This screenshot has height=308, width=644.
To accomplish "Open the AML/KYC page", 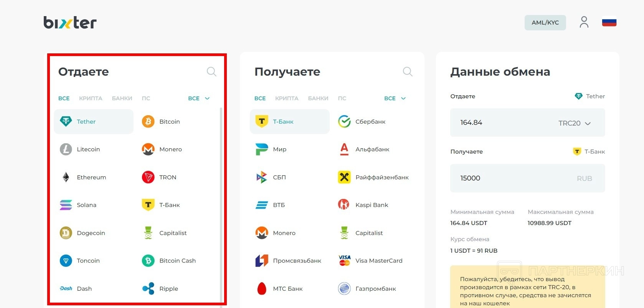I will pos(545,23).
